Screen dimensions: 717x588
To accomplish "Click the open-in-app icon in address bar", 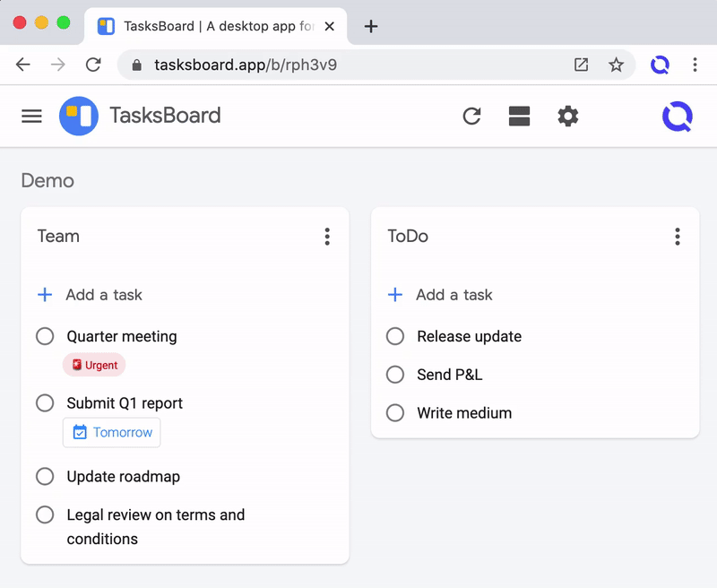I will [x=581, y=65].
